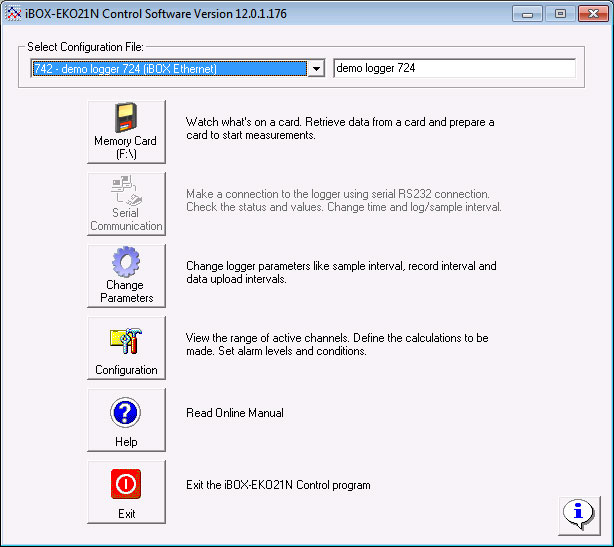614x547 pixels.
Task: Click 'View the range of active channels' text
Action: click(x=337, y=344)
